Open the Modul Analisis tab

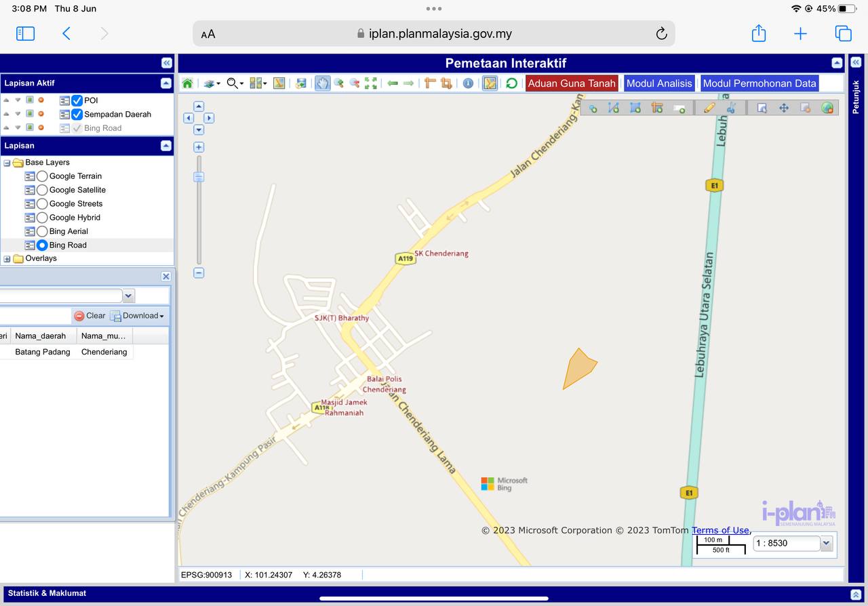click(659, 83)
